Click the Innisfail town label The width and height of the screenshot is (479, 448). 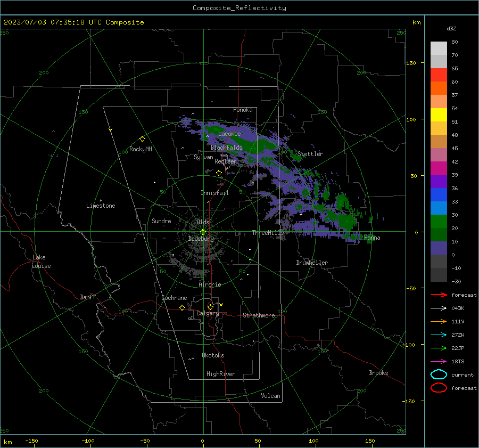pyautogui.click(x=215, y=193)
